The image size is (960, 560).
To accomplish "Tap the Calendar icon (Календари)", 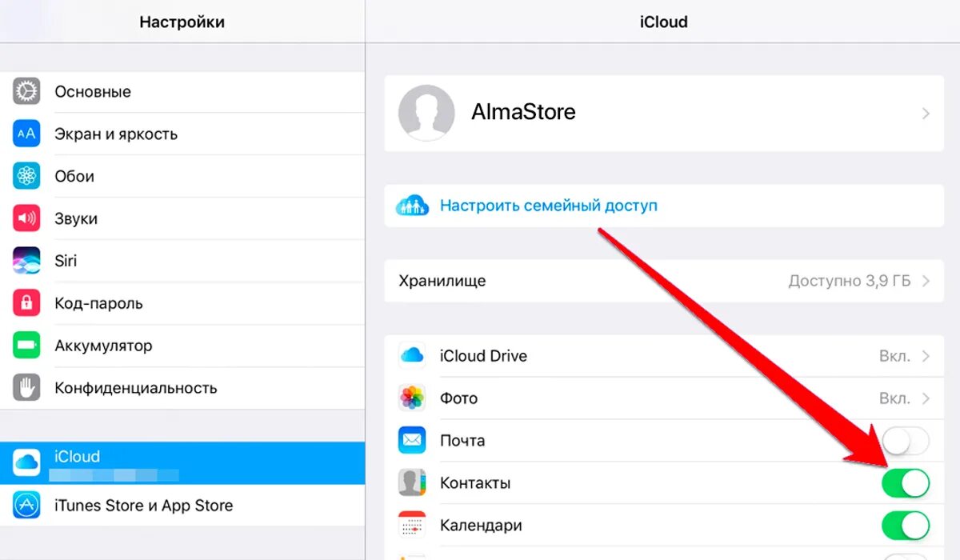I will tap(412, 526).
